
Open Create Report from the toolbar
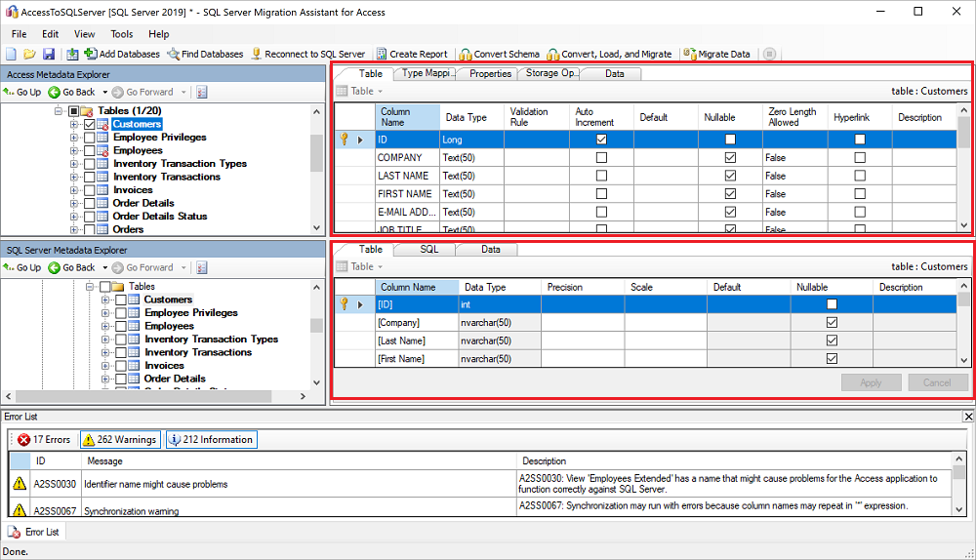[x=412, y=54]
